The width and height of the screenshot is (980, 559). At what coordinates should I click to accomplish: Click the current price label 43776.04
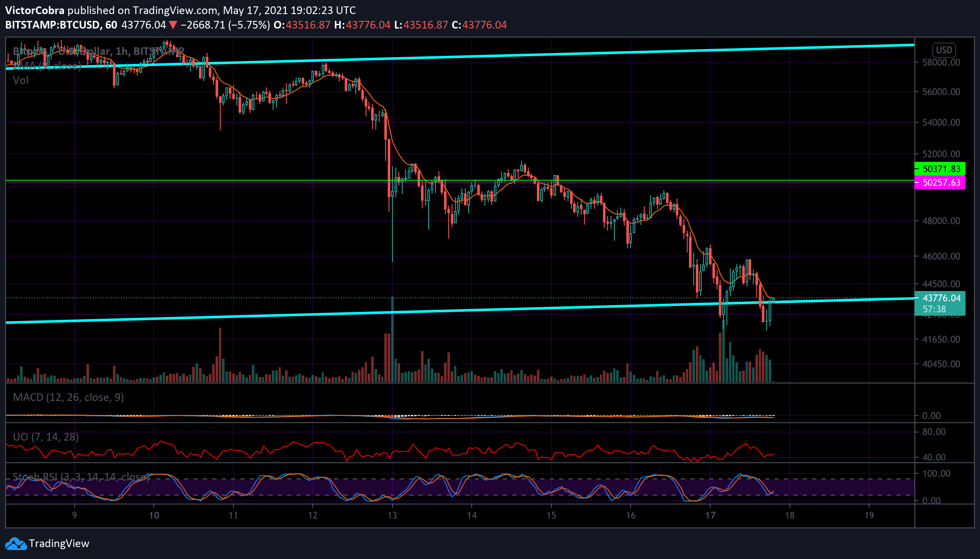[x=941, y=298]
